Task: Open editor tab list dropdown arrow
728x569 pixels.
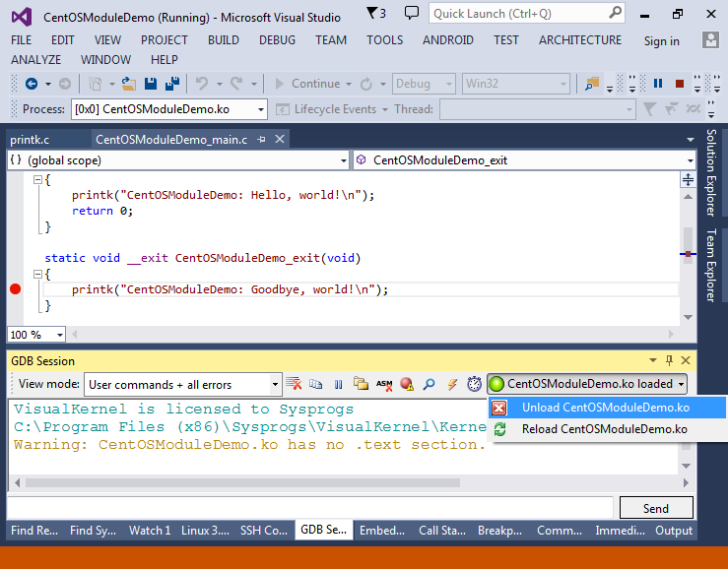Action: (691, 140)
